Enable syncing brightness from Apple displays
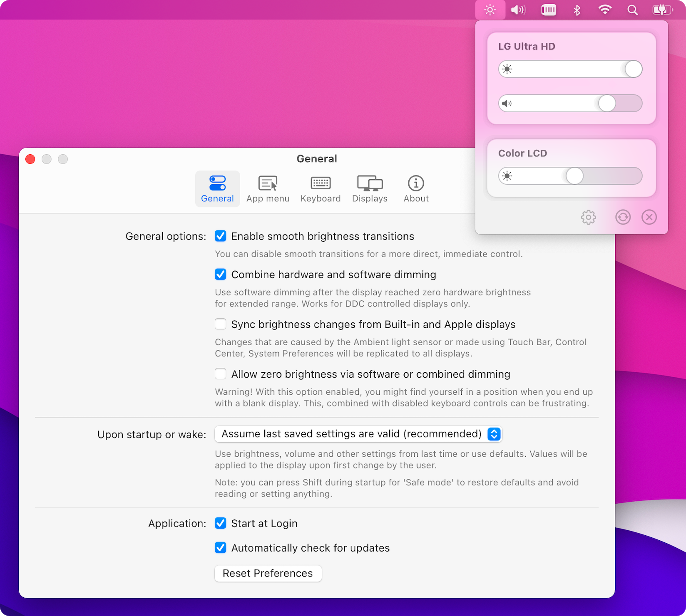The image size is (686, 616). [220, 324]
